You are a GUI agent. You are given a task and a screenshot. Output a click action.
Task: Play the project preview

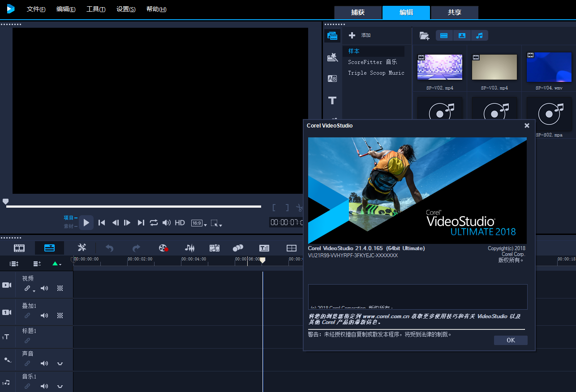pyautogui.click(x=86, y=222)
